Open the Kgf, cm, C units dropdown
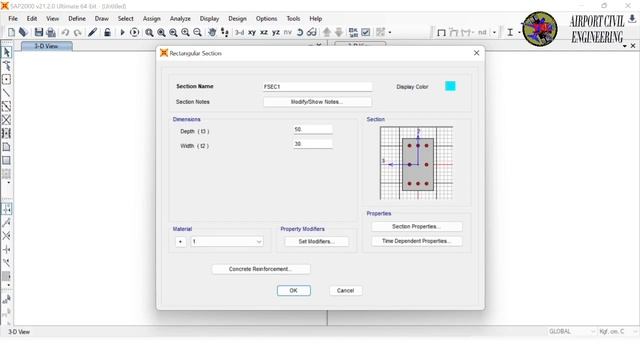The image size is (640, 360). pos(618,331)
